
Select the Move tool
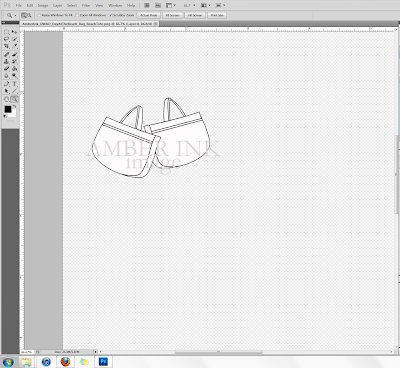click(14, 32)
